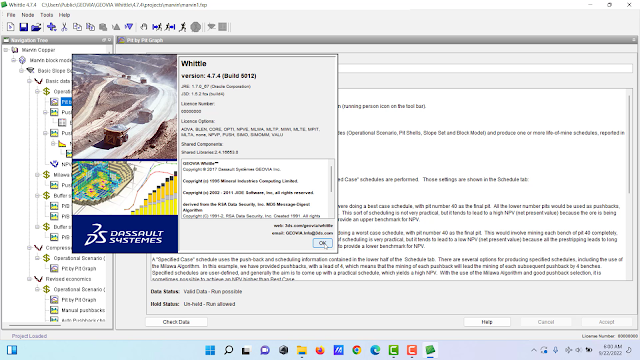Collapse the Revised economics tree node
Viewport: 640px width, 360px height.
(x=29, y=279)
